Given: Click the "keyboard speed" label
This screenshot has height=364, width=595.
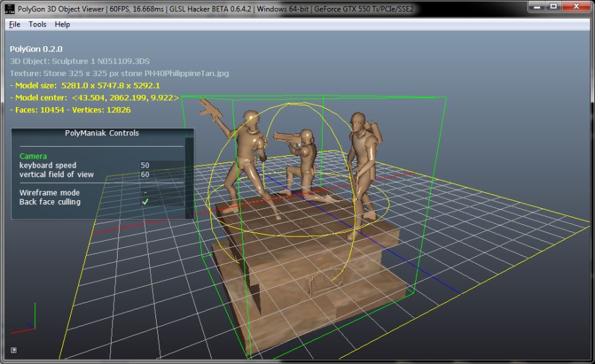Looking at the screenshot, I should [x=48, y=165].
